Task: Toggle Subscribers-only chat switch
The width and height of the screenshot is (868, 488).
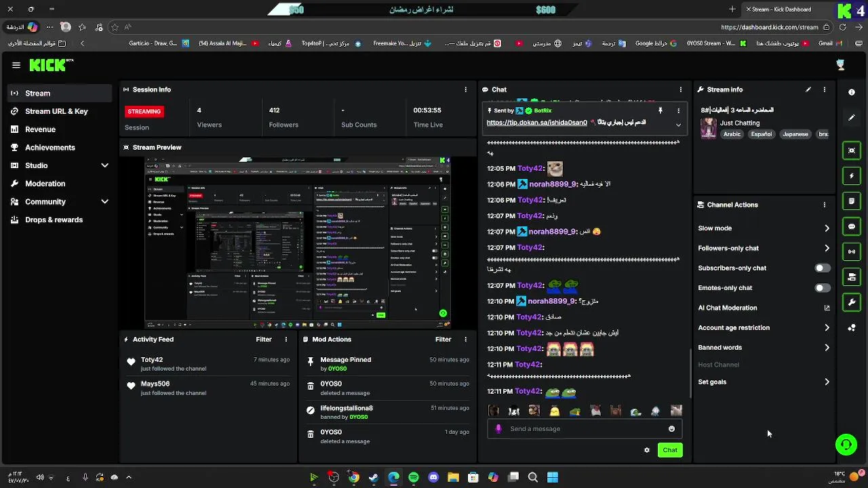Action: point(822,268)
